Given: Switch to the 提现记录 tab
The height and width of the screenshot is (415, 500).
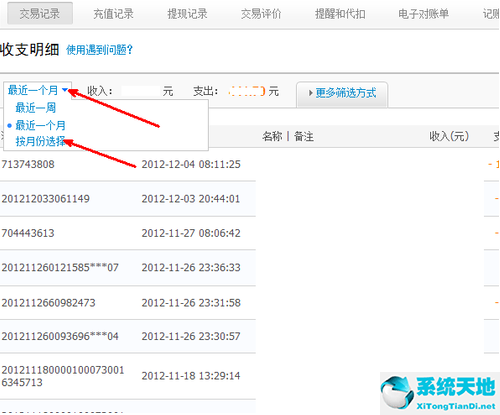Looking at the screenshot, I should pyautogui.click(x=187, y=14).
